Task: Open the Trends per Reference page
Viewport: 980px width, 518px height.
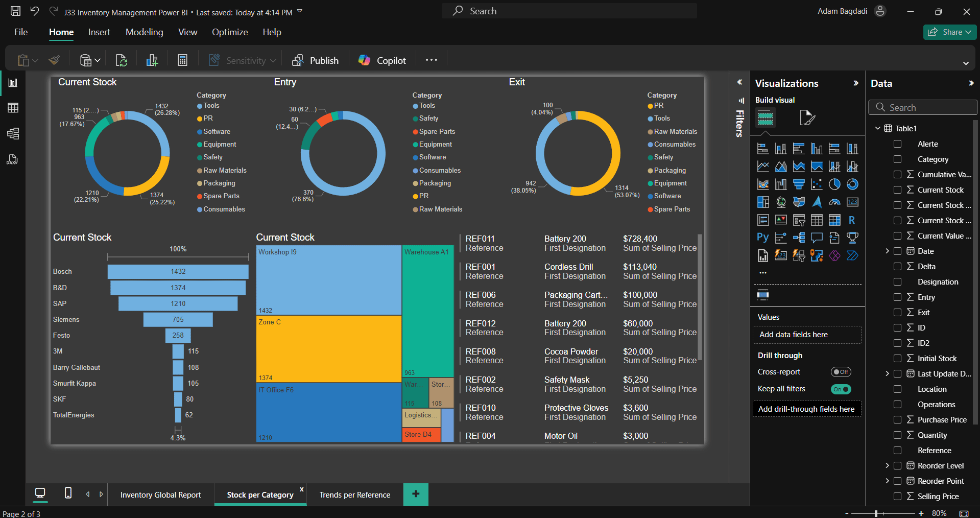Action: tap(354, 495)
